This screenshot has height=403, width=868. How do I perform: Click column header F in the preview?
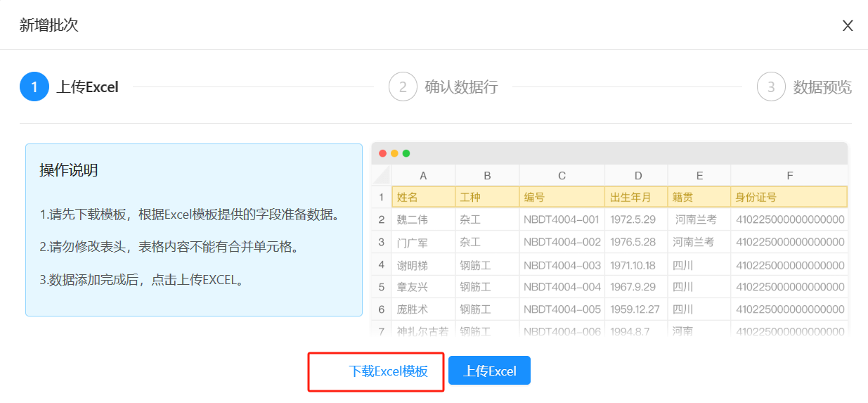(789, 175)
